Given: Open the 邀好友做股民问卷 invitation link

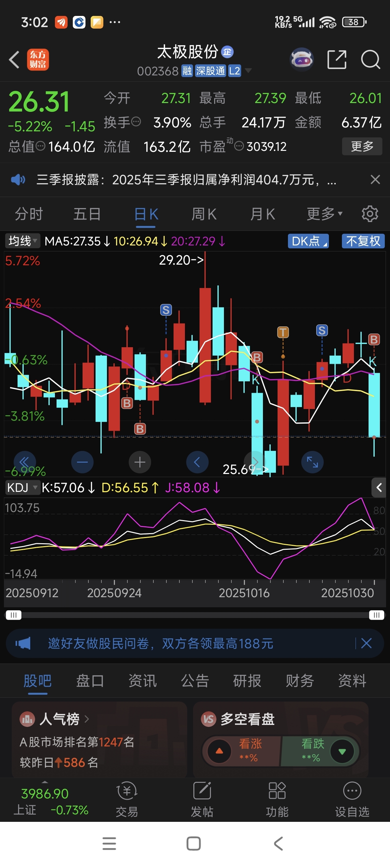Looking at the screenshot, I should coord(161,644).
